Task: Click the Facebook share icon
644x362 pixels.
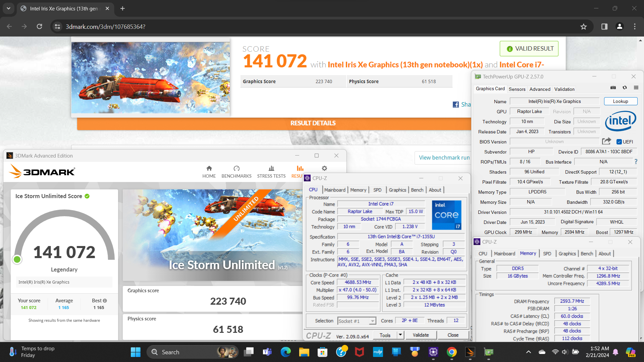Action: coord(456,105)
